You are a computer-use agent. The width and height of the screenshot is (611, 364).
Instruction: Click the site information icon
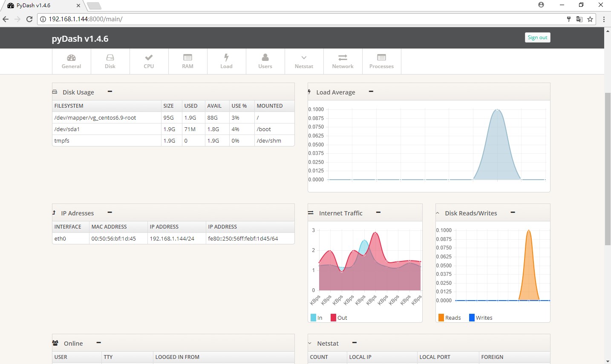tap(43, 19)
